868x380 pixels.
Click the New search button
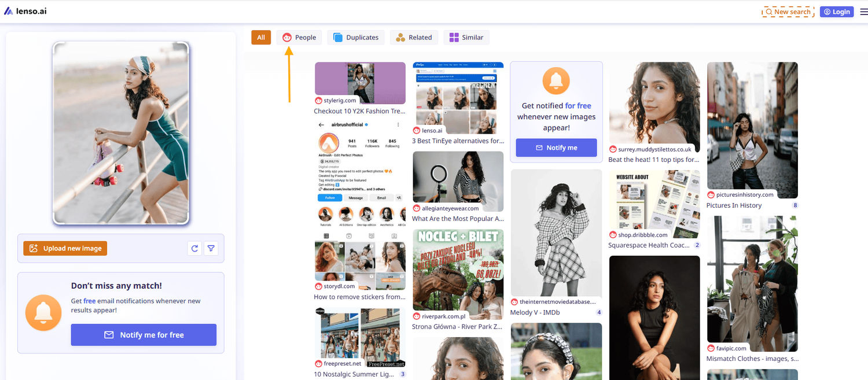[788, 12]
